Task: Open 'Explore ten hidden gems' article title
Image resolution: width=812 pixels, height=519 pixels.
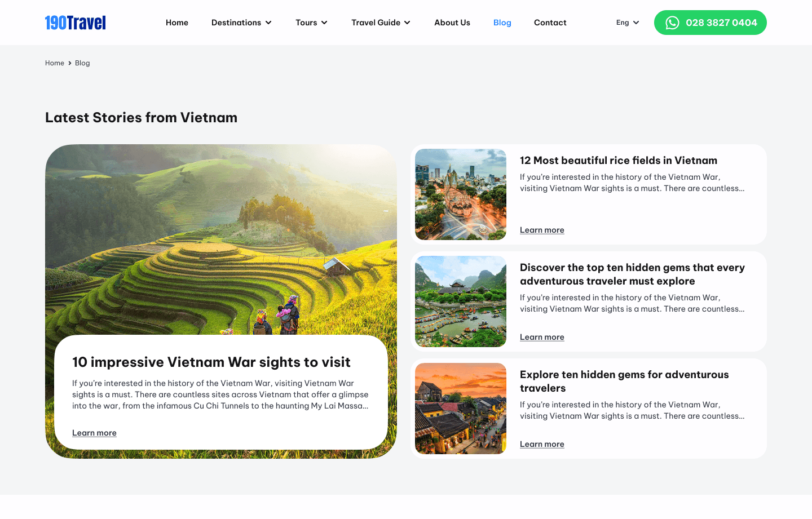Action: tap(624, 382)
